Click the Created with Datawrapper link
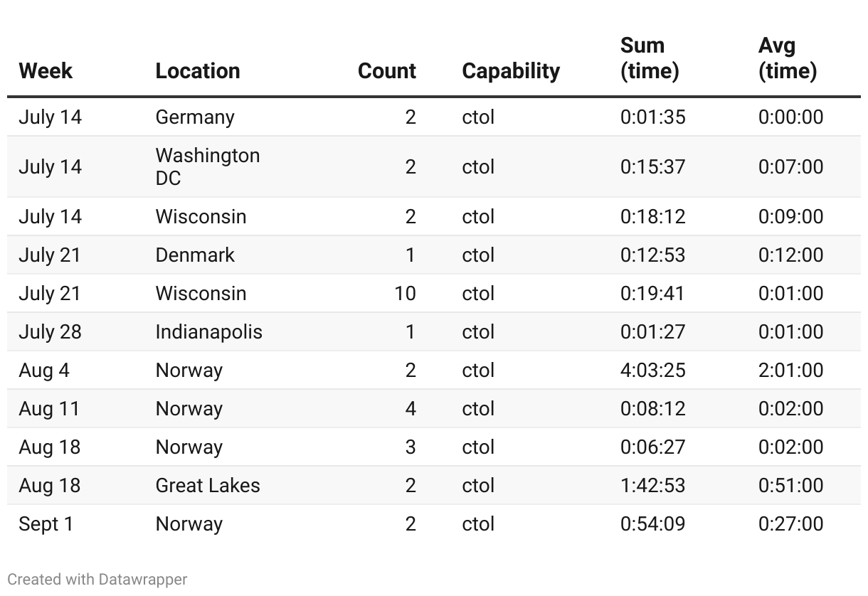 coord(97,579)
